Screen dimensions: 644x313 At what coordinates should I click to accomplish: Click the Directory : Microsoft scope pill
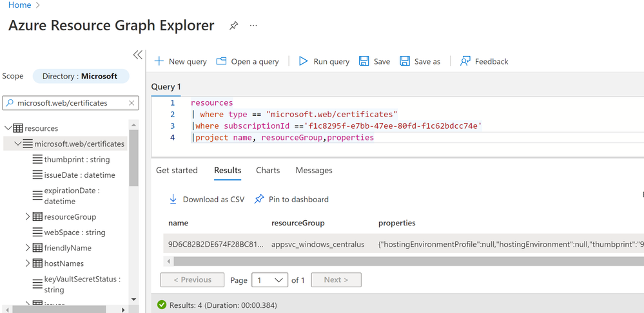[x=81, y=76]
